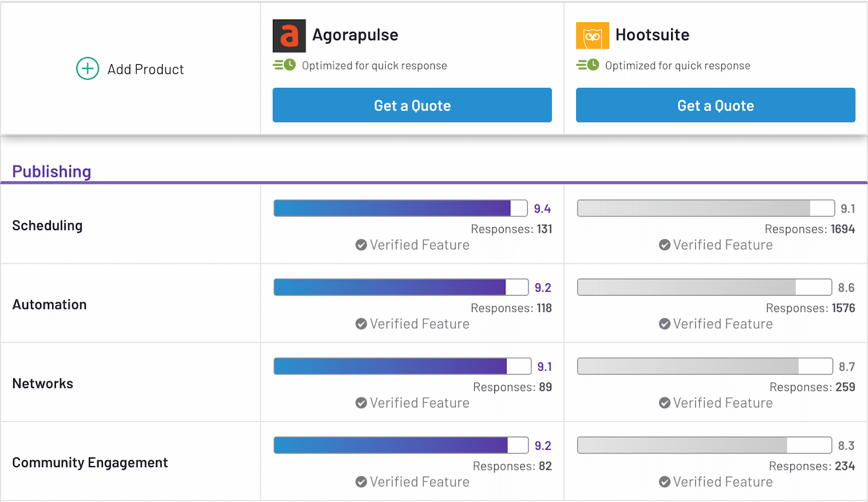Click Agorapulse Scheduling rating bar

[400, 208]
